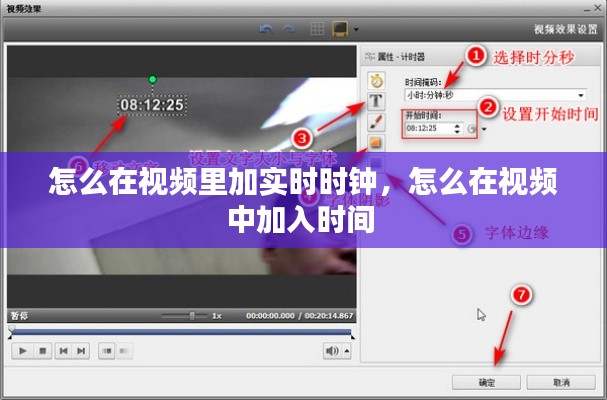This screenshot has width=607, height=400.
Task: Jump to the next frame
Action: 83,351
